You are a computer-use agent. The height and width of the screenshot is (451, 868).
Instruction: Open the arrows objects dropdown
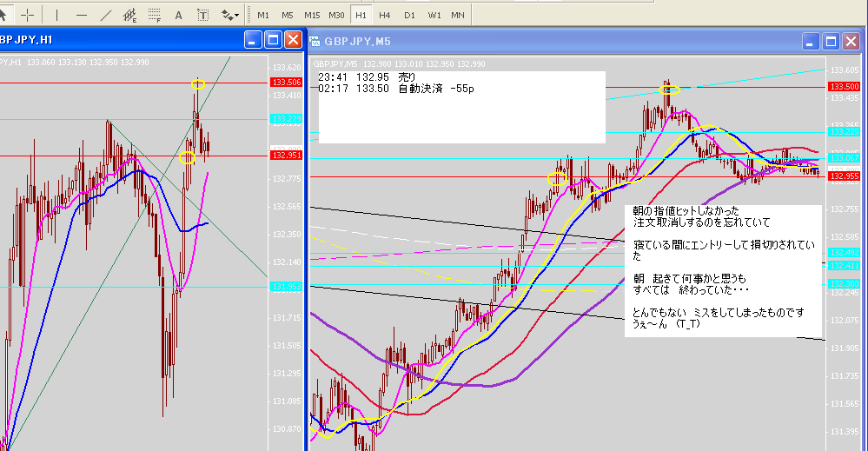229,15
